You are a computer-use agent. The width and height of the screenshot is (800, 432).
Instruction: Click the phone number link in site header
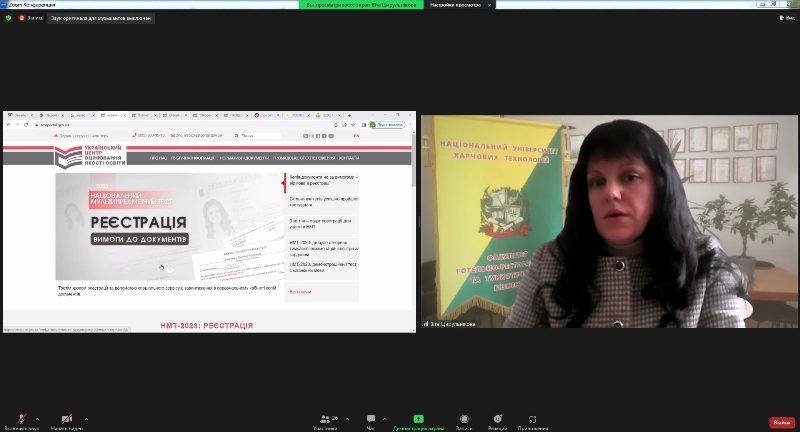(x=149, y=136)
